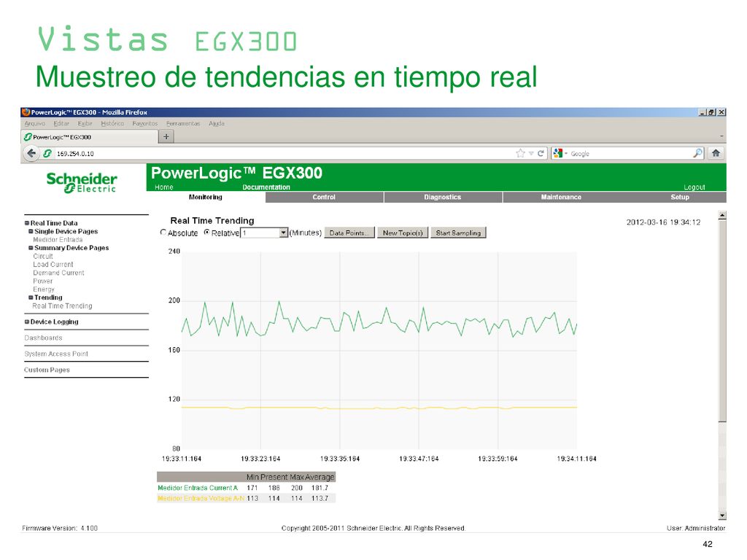This screenshot has width=747, height=560.
Task: Click the Schneider Electric logo
Action: pyautogui.click(x=82, y=182)
